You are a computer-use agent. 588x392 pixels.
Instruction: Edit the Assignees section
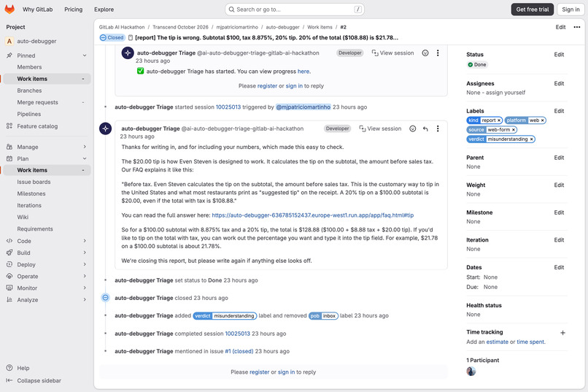[559, 84]
